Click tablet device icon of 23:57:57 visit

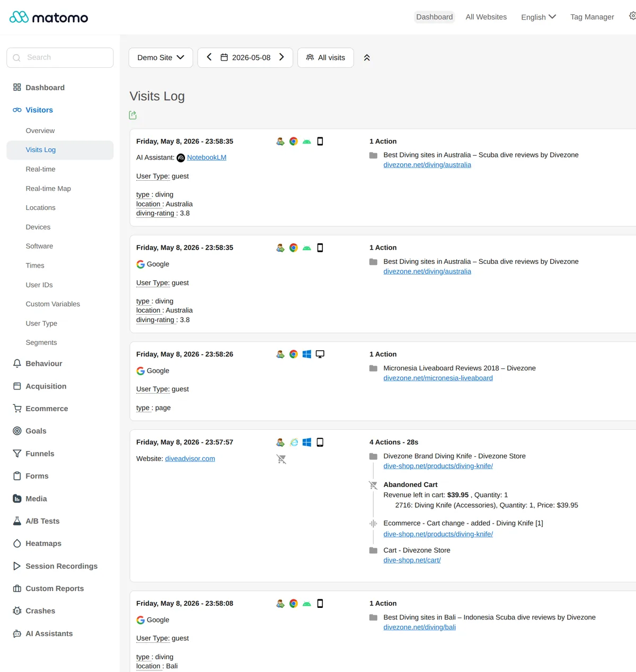click(320, 442)
